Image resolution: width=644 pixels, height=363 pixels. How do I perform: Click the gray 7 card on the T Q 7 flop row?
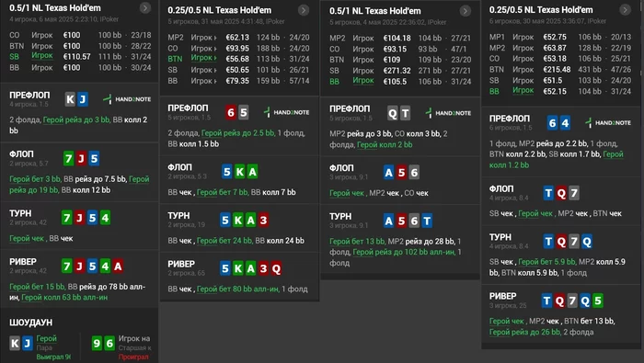pos(574,193)
